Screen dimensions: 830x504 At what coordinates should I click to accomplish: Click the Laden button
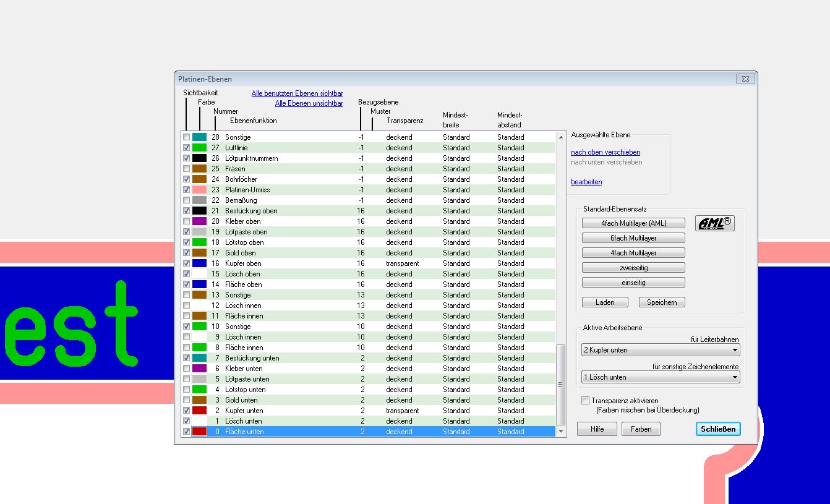605,302
